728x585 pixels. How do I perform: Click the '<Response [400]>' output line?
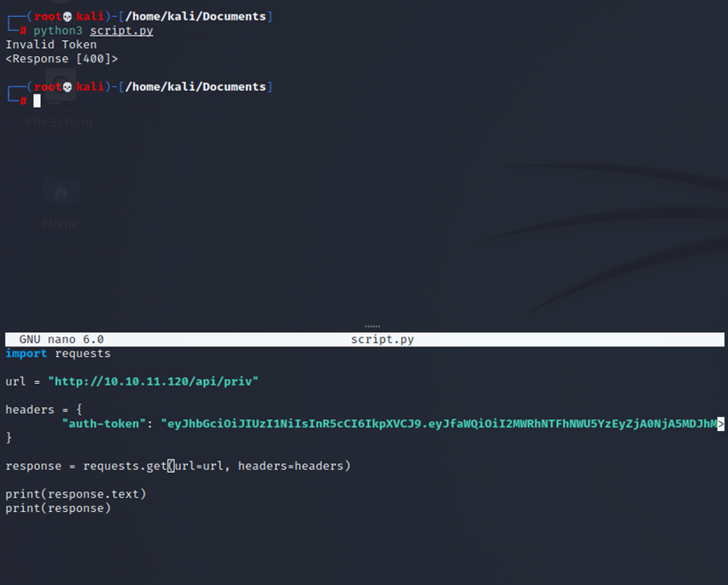tap(61, 59)
